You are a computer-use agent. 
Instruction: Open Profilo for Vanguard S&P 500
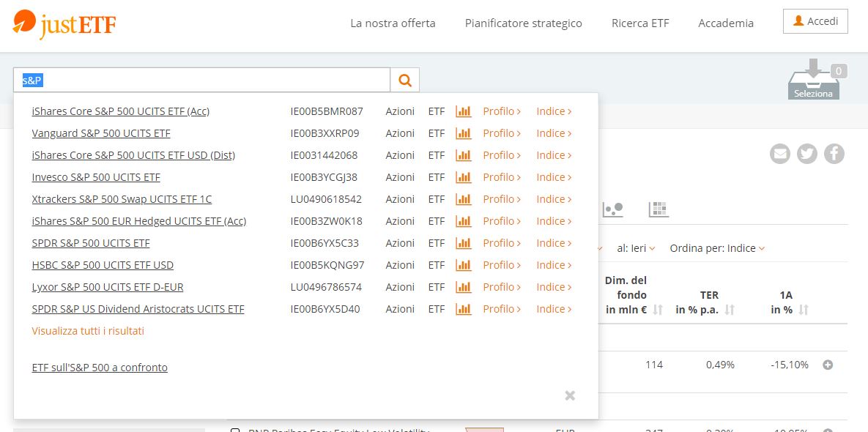click(502, 133)
